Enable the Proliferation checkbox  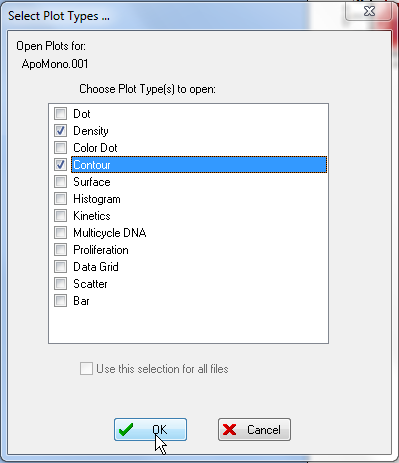coord(60,250)
